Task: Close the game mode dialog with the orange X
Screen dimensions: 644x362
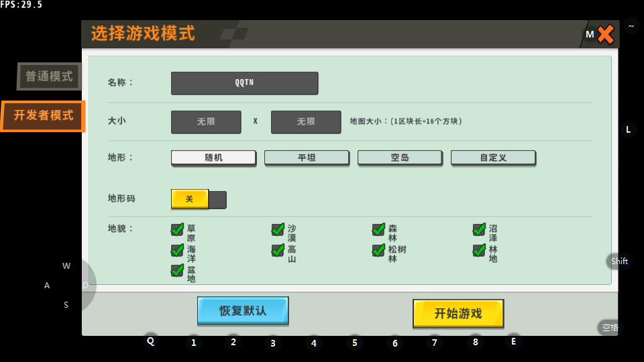Action: [605, 34]
